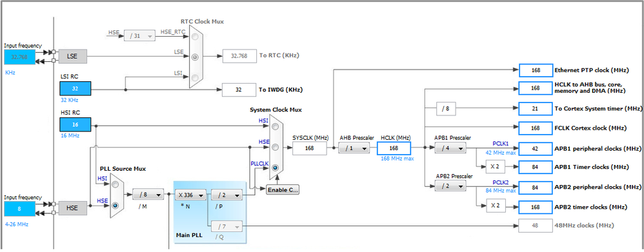Select LSE radio in RTC Clock Mux
The width and height of the screenshot is (644, 252).
pos(195,57)
